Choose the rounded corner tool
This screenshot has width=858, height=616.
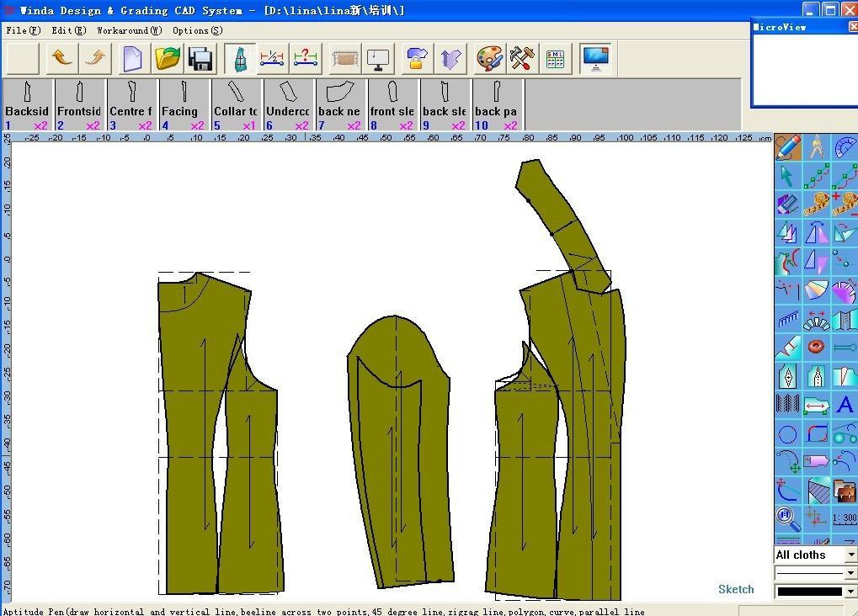[817, 434]
